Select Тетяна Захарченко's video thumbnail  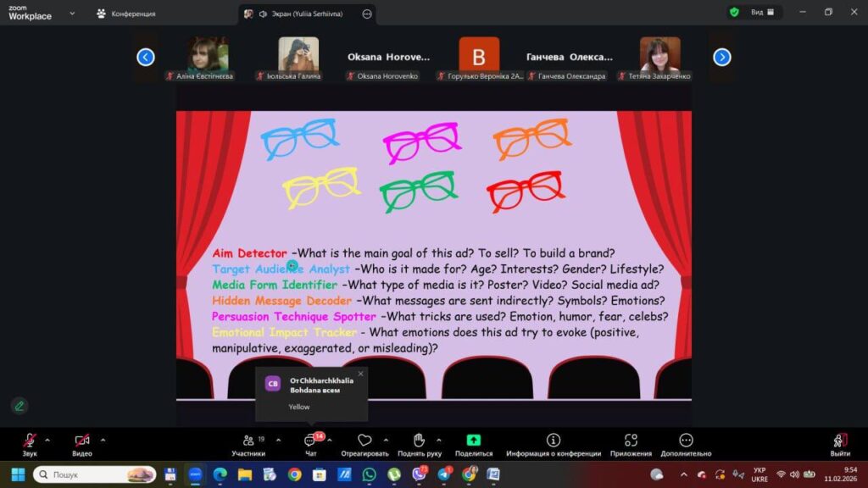tap(659, 56)
